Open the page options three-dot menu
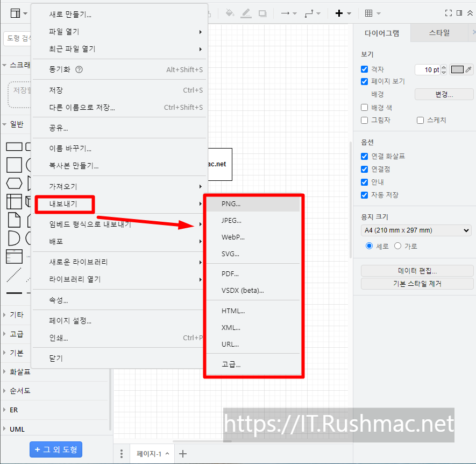This screenshot has width=476, height=464. coord(122,454)
